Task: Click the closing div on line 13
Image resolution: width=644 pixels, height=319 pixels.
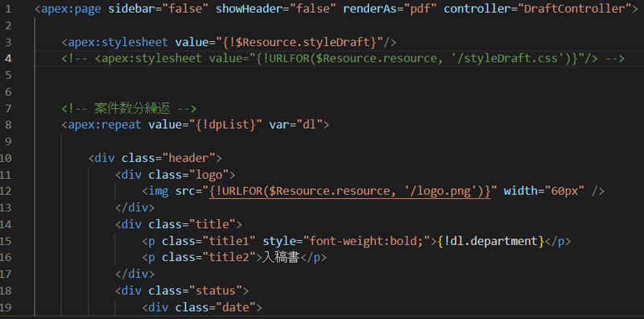Action: click(x=135, y=208)
